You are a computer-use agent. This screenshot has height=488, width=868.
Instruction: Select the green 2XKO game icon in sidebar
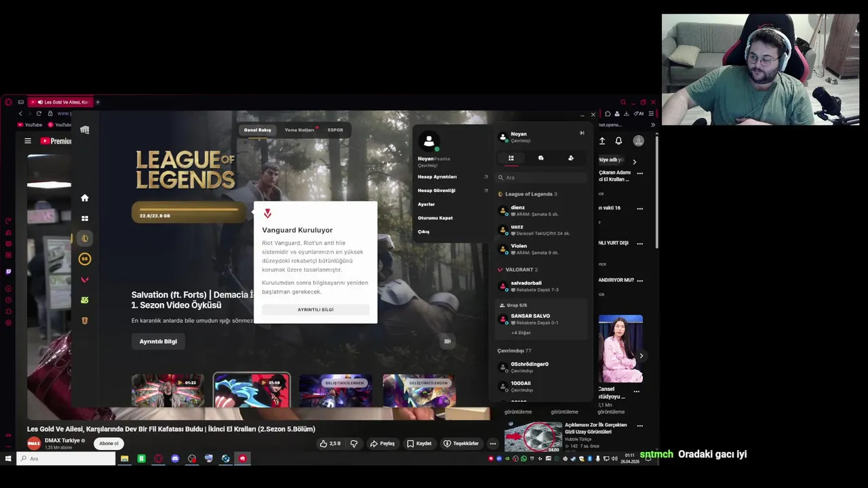85,300
